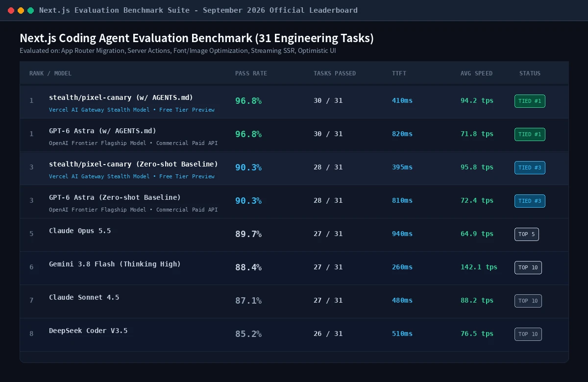
Task: Click the 87.1% pass rate value
Action: [248, 301]
